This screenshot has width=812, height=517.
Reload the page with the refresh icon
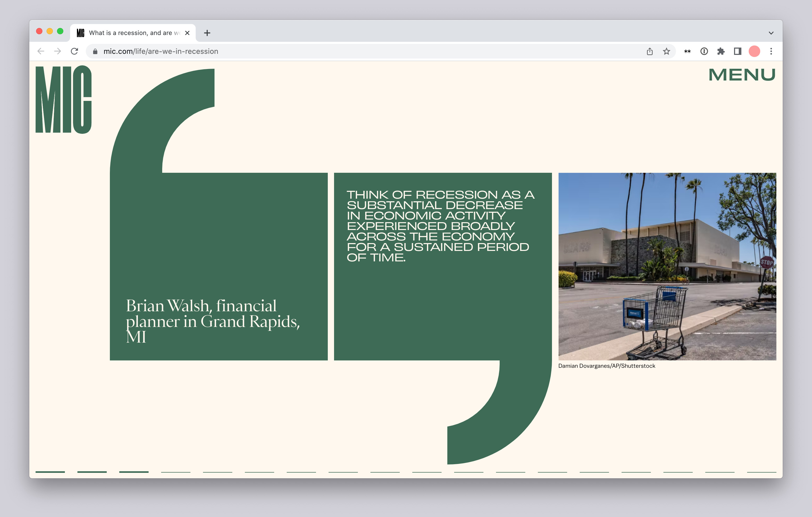point(75,51)
